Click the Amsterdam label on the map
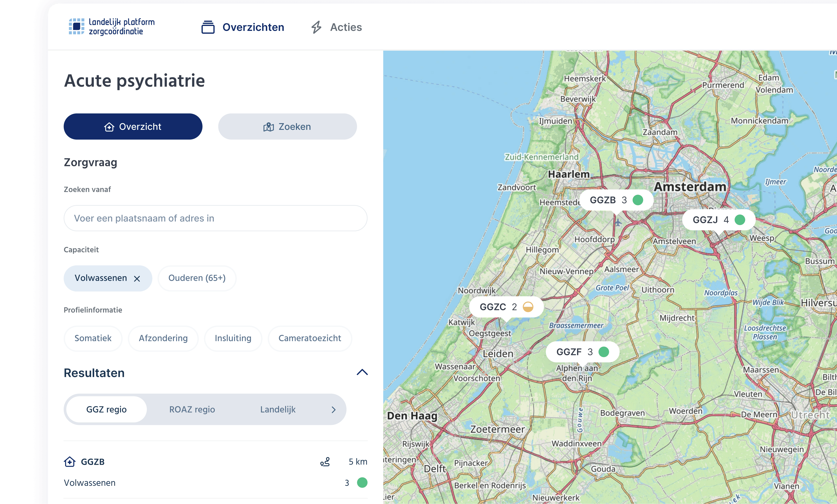 coord(690,187)
